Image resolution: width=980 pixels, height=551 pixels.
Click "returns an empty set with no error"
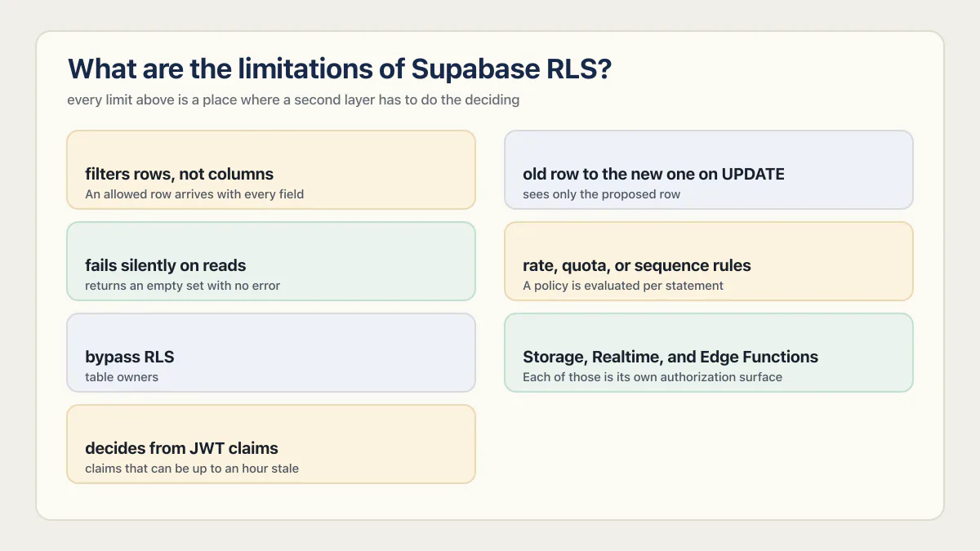(182, 286)
